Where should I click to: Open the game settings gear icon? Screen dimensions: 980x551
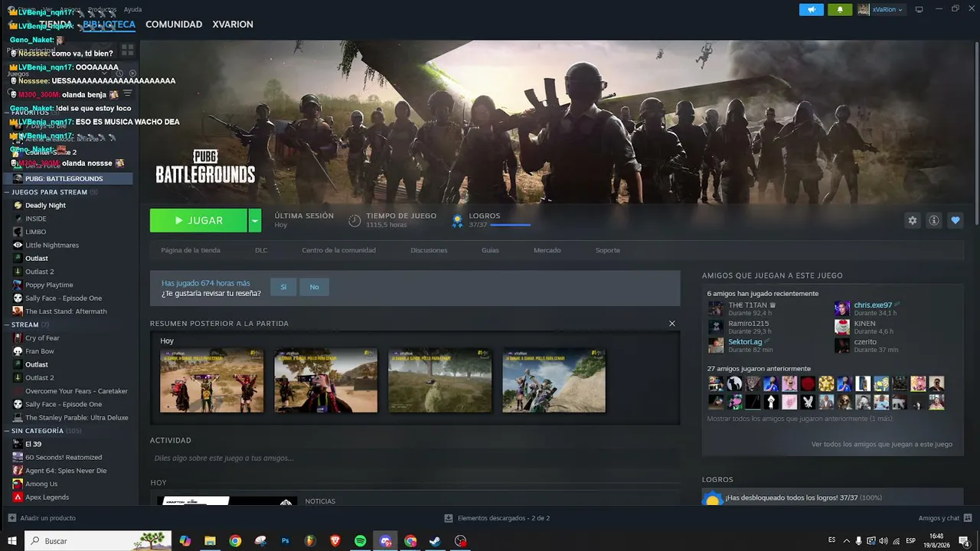[x=912, y=220]
